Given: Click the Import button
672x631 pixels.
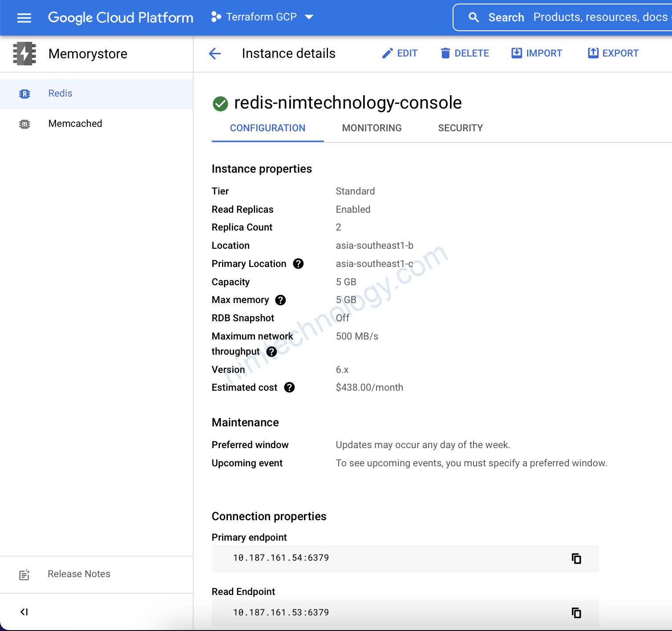Looking at the screenshot, I should (537, 53).
